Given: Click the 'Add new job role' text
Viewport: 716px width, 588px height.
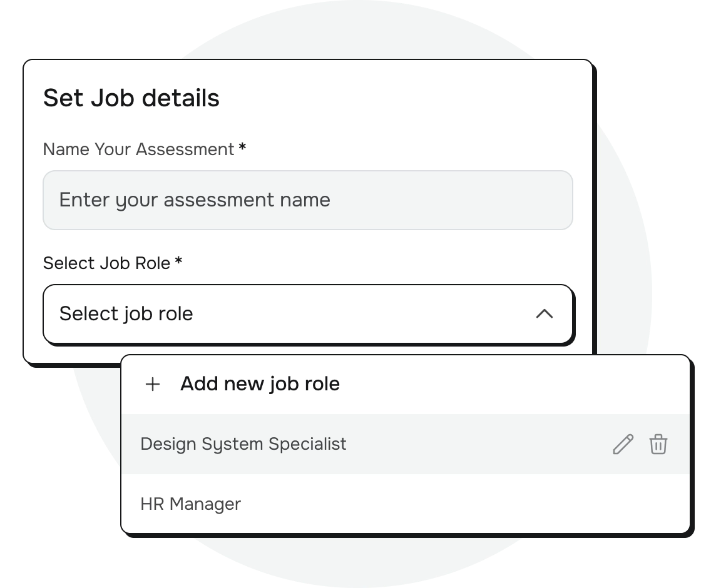Looking at the screenshot, I should click(x=260, y=384).
